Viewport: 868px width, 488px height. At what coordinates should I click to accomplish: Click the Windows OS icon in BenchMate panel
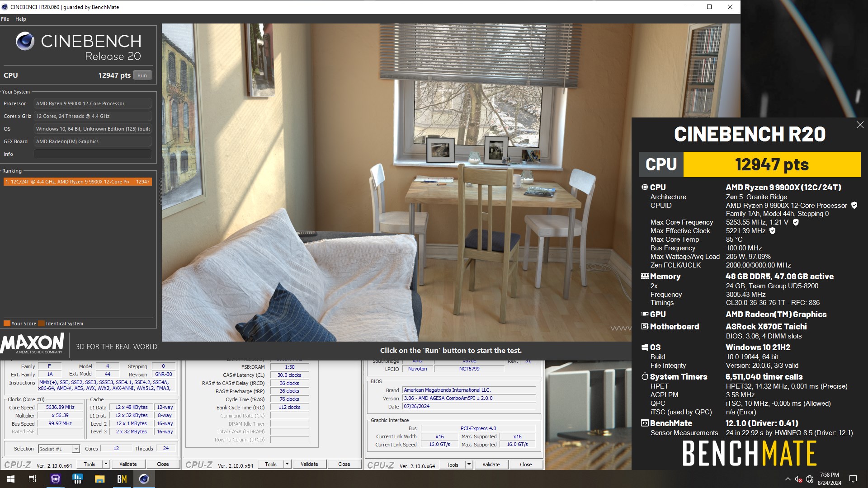[x=645, y=347]
